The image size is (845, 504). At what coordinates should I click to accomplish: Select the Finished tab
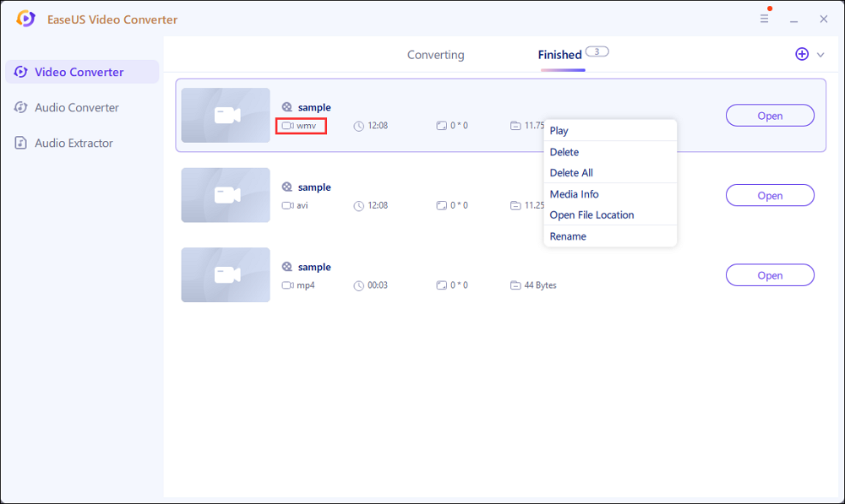(x=560, y=55)
